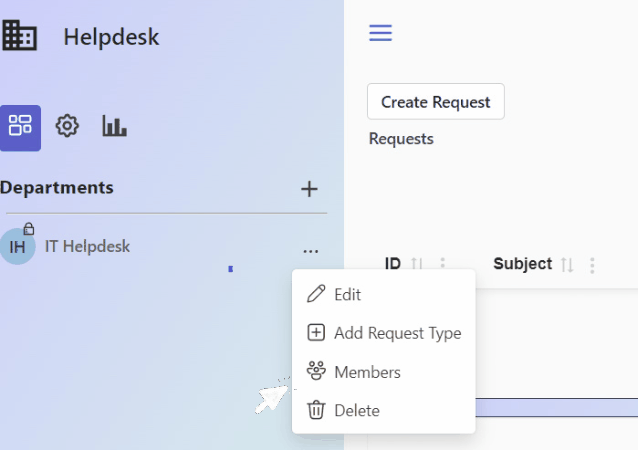Viewport: 638px width, 450px height.
Task: Click the lock badge on IT Helpdesk
Action: tap(28, 229)
